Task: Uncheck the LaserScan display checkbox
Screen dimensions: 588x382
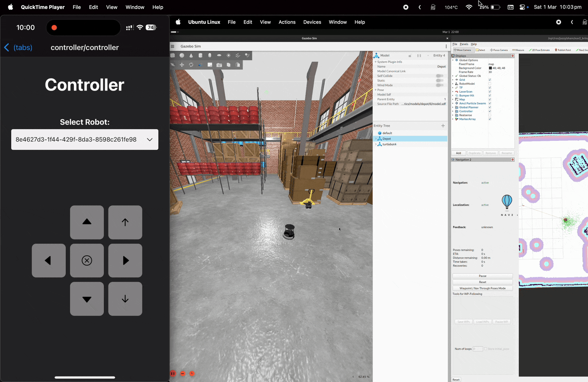Action: [x=490, y=92]
